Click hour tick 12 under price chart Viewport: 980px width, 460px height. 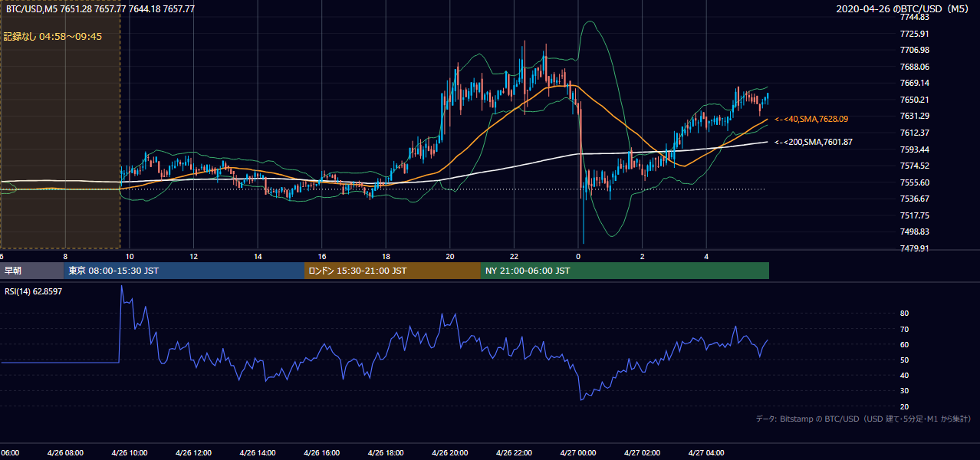tap(194, 257)
